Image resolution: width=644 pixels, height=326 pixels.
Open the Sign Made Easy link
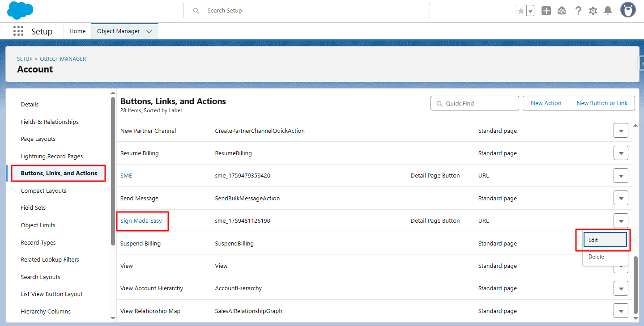pyautogui.click(x=141, y=220)
